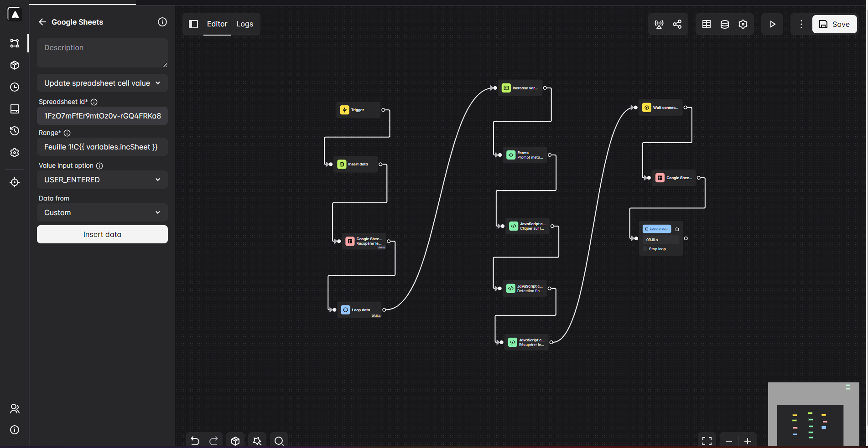The height and width of the screenshot is (448, 868).
Task: Enable the Stop loop checkbox
Action: coord(645,249)
